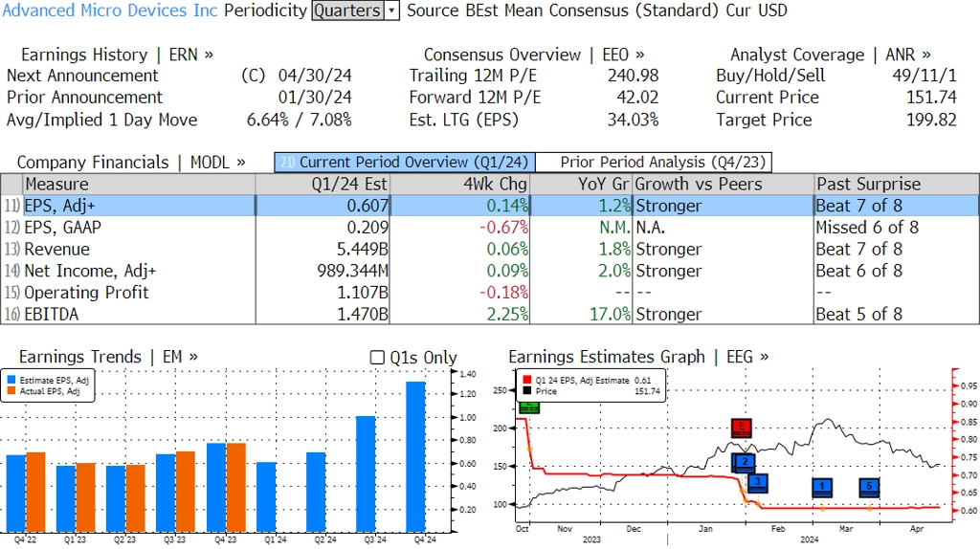Click the Est. LTG (EPS) value 34.03%
This screenshot has height=549, width=980.
tap(634, 120)
